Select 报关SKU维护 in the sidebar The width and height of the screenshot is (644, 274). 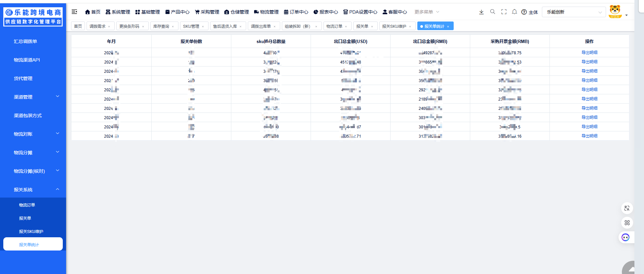pyautogui.click(x=31, y=231)
